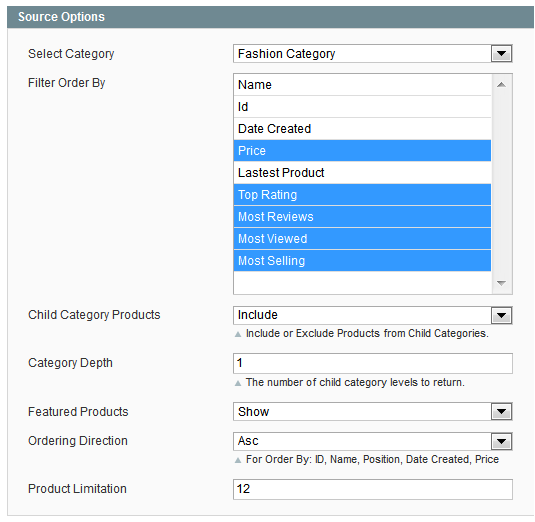Focus the Product Limitation input field

(x=373, y=489)
